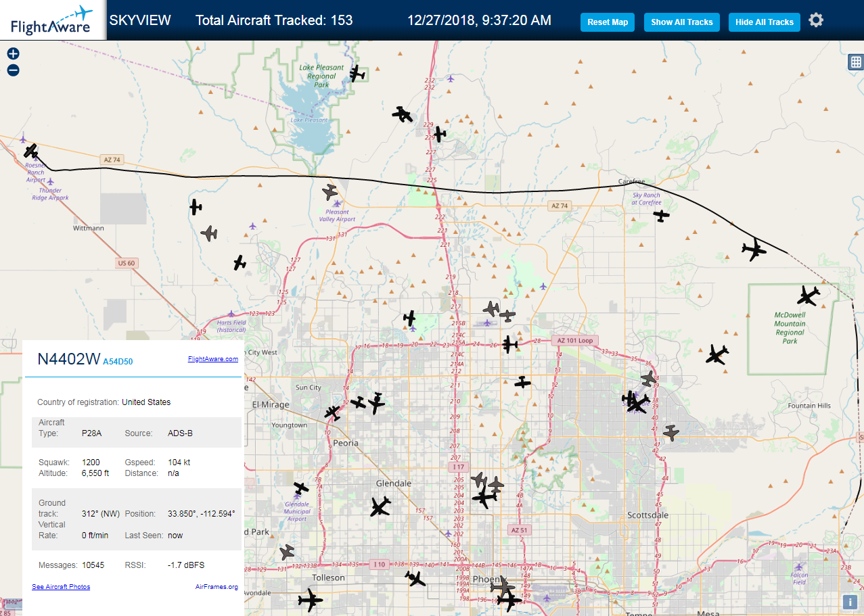
Task: Click the AZ 101 Loop highway label
Action: (575, 341)
